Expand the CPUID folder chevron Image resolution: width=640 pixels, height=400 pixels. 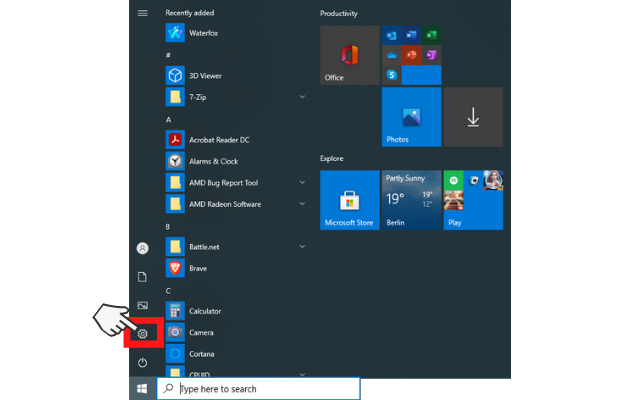302,374
